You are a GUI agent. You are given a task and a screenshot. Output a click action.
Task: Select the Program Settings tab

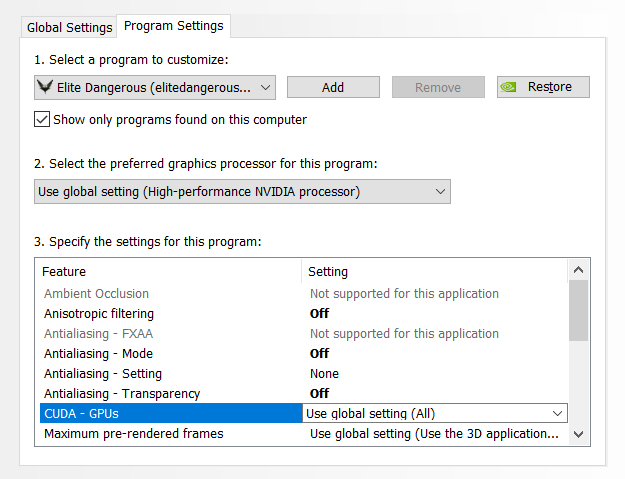(x=173, y=26)
